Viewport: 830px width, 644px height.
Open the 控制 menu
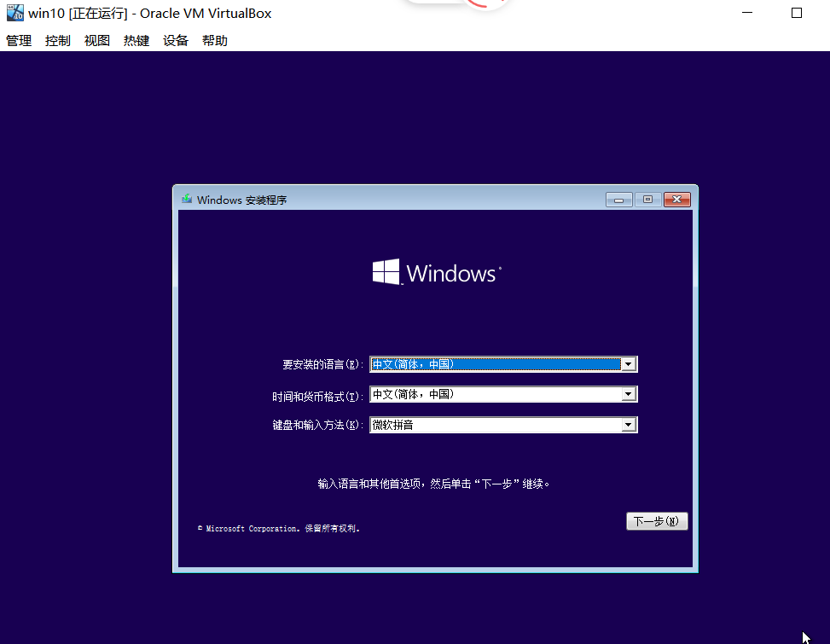pyautogui.click(x=58, y=41)
